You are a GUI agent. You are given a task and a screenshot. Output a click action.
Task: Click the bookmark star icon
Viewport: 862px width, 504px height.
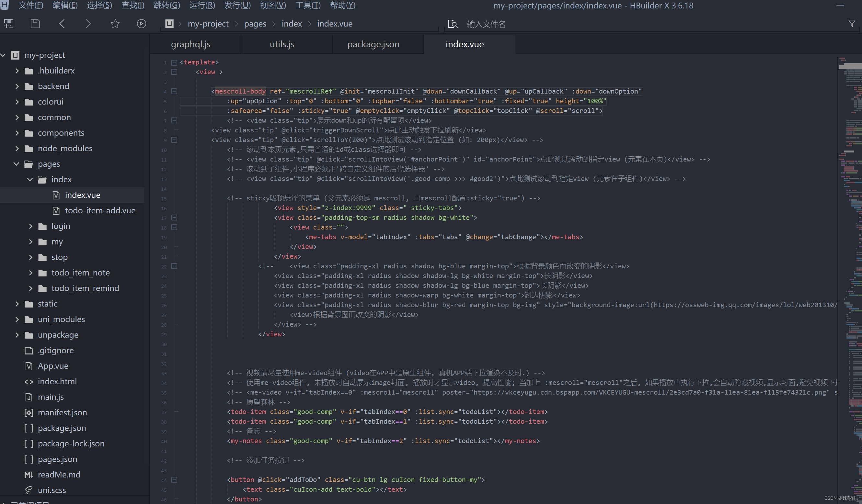point(115,24)
